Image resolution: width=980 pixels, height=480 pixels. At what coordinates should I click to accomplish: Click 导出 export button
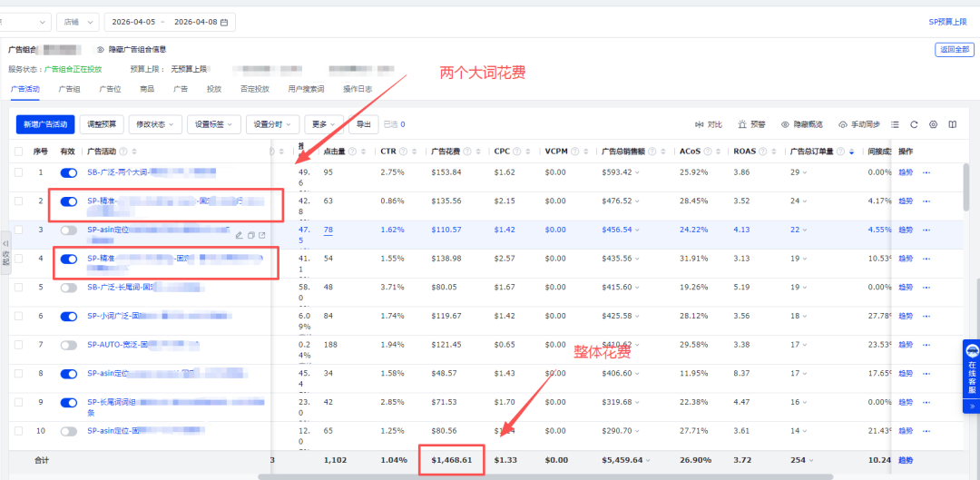point(363,124)
